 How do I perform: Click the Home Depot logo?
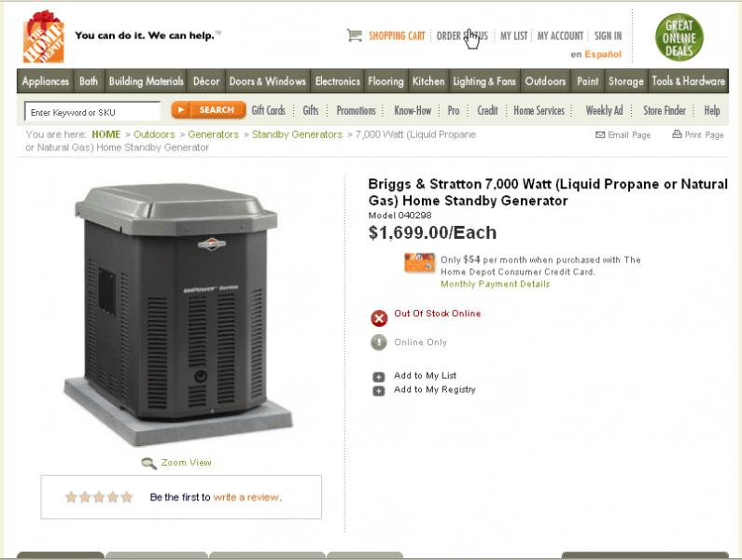pyautogui.click(x=44, y=36)
